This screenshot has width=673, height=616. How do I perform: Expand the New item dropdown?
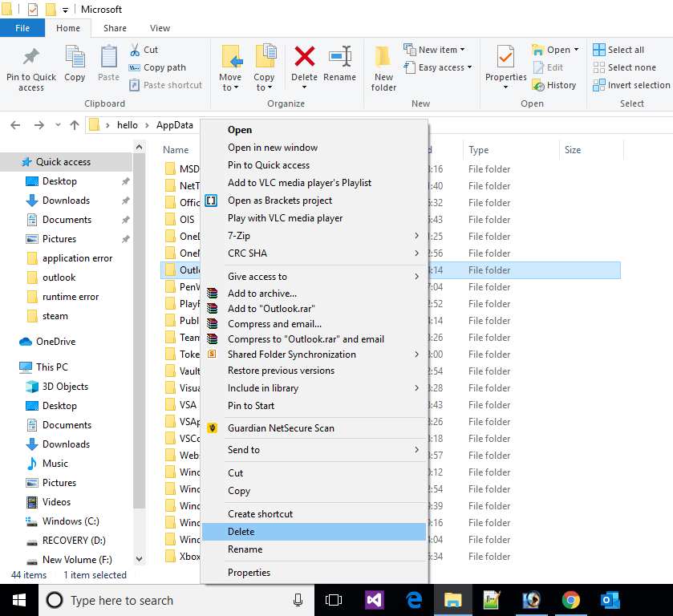coord(463,50)
